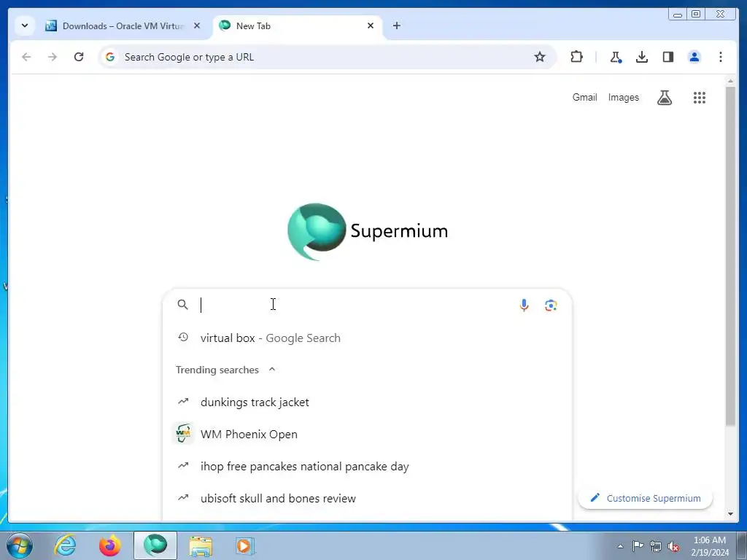Start voice search with the microphone

click(x=524, y=306)
